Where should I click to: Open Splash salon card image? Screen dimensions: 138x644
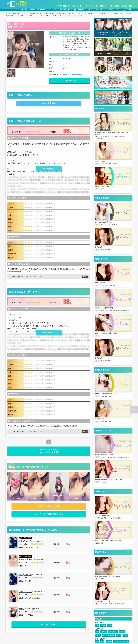113,505
